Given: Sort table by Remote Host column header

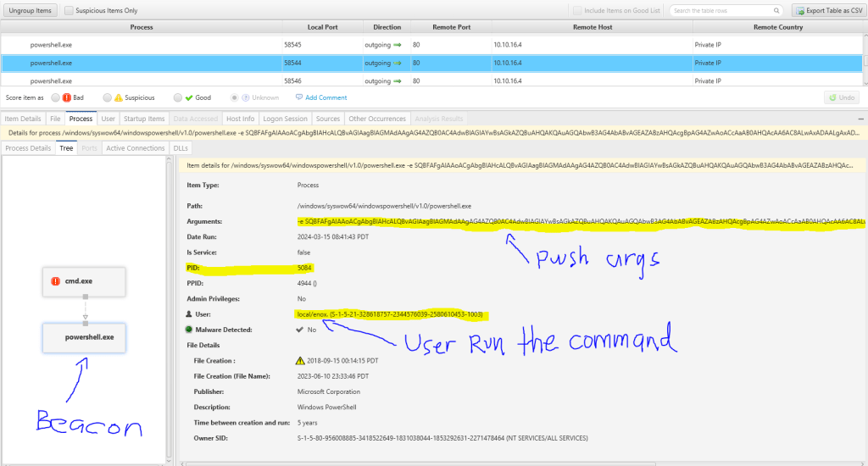Looking at the screenshot, I should pos(592,27).
